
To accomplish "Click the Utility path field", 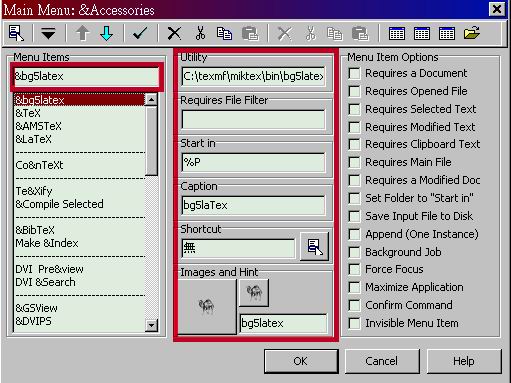I will point(253,77).
